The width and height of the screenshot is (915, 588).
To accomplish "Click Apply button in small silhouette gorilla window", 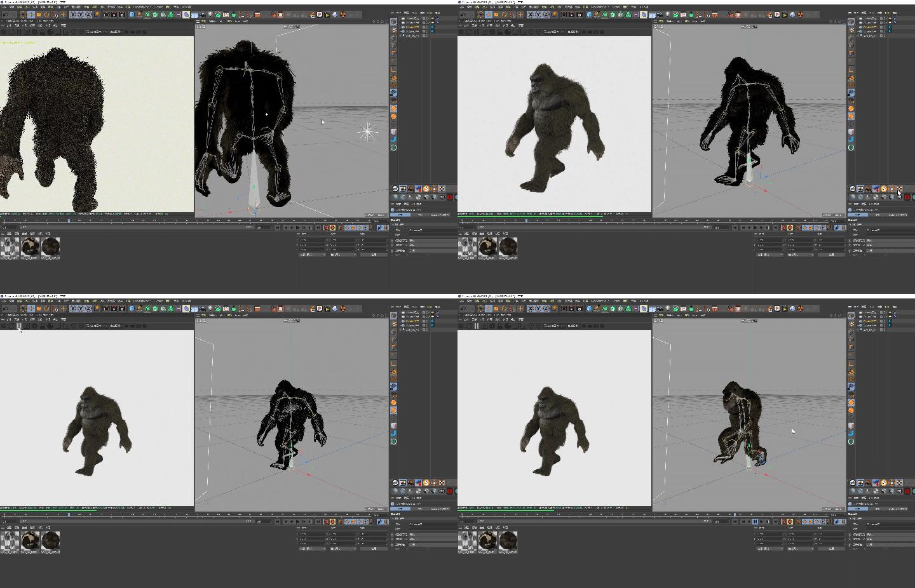I will [374, 549].
